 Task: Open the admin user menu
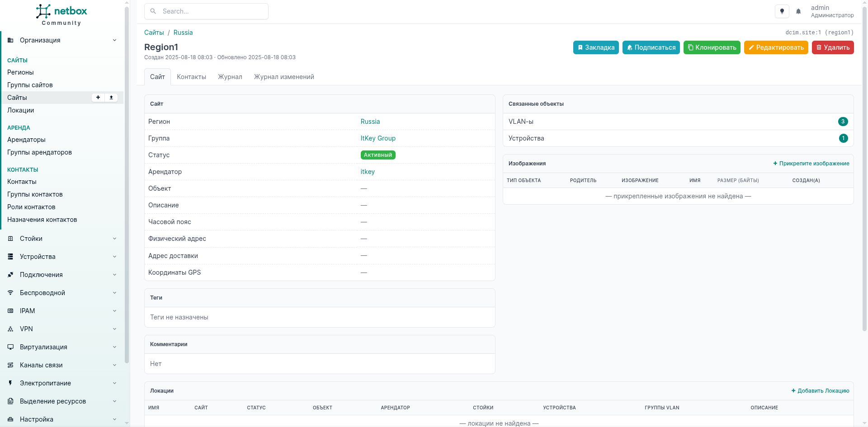click(x=831, y=11)
